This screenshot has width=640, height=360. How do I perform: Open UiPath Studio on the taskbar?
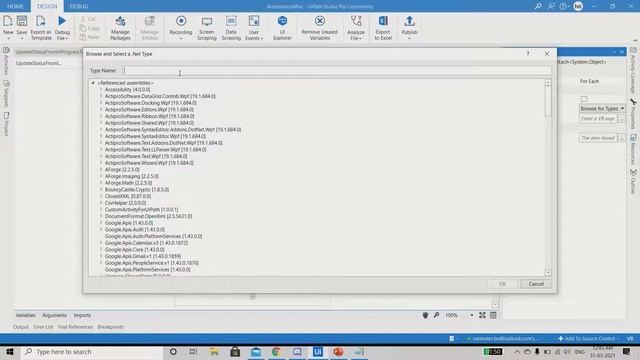(x=318, y=352)
